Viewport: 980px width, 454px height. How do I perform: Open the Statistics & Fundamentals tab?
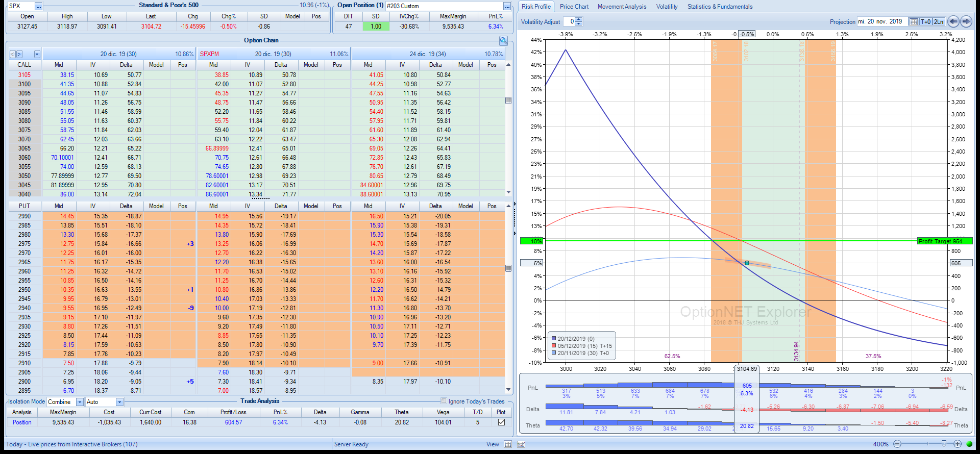point(719,7)
